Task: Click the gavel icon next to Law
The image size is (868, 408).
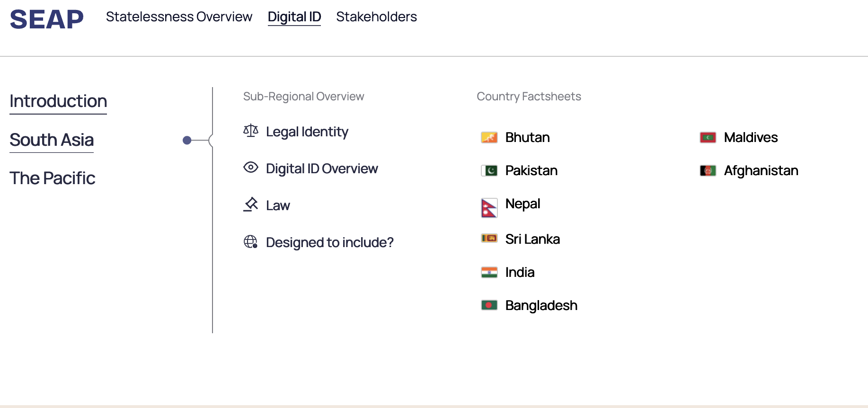Action: pos(250,204)
